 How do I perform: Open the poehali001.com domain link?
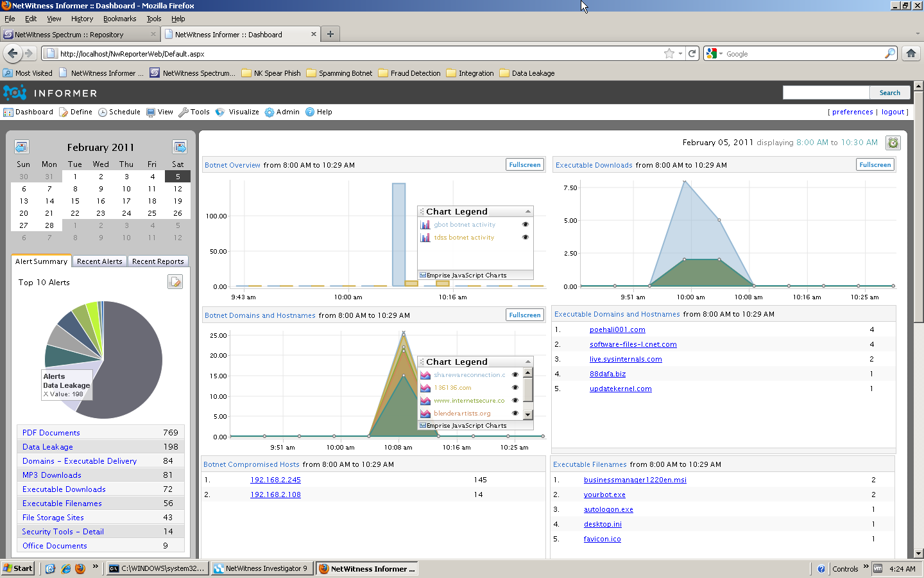pyautogui.click(x=617, y=329)
